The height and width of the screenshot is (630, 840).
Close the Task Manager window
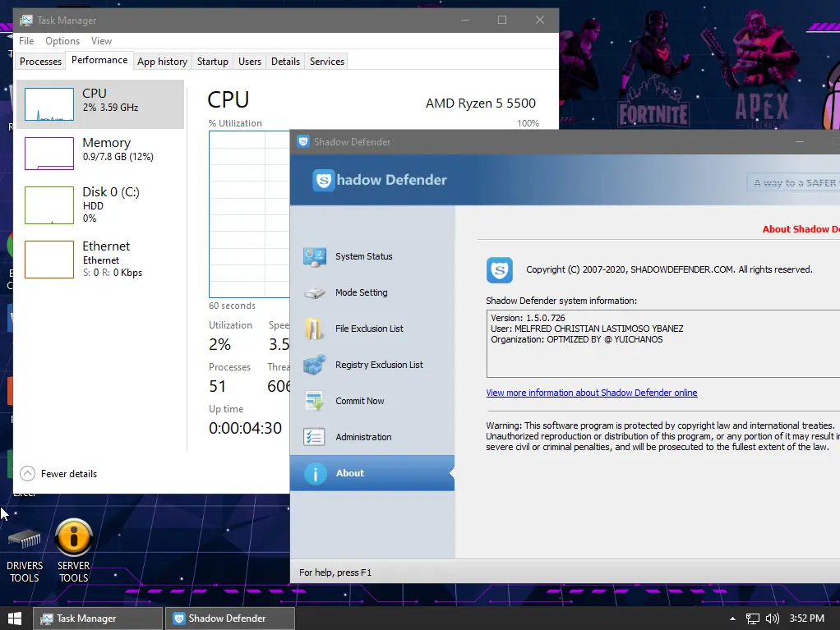tap(540, 21)
